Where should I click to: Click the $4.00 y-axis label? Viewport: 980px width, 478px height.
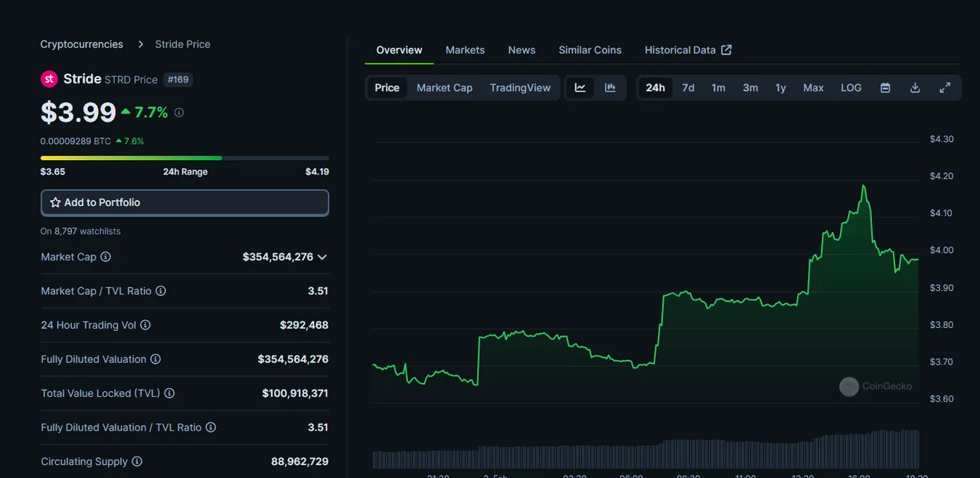click(942, 250)
